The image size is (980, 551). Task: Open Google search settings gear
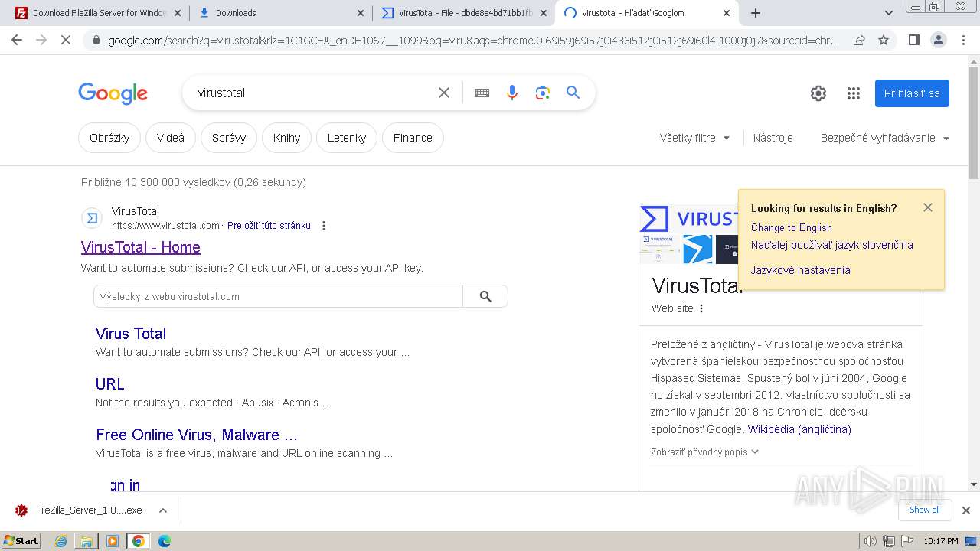point(818,93)
